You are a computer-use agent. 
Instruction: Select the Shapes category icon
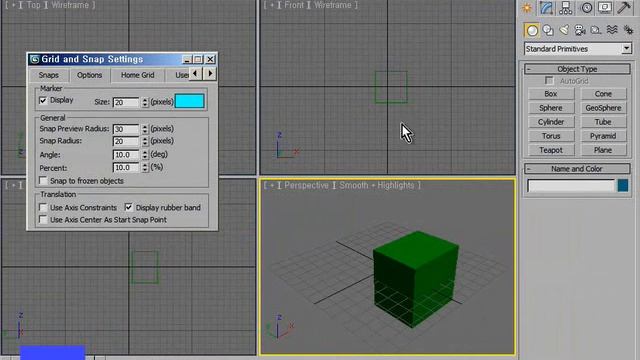pyautogui.click(x=548, y=30)
